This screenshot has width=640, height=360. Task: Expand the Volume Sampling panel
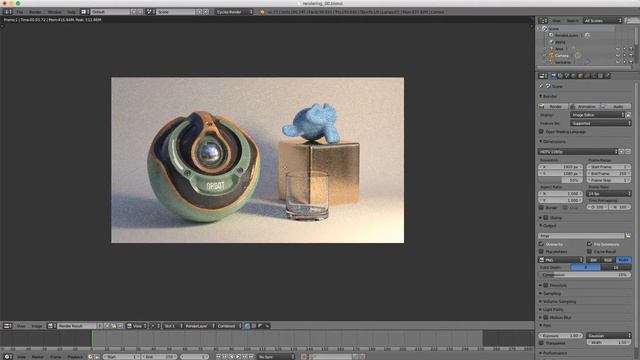pyautogui.click(x=558, y=302)
